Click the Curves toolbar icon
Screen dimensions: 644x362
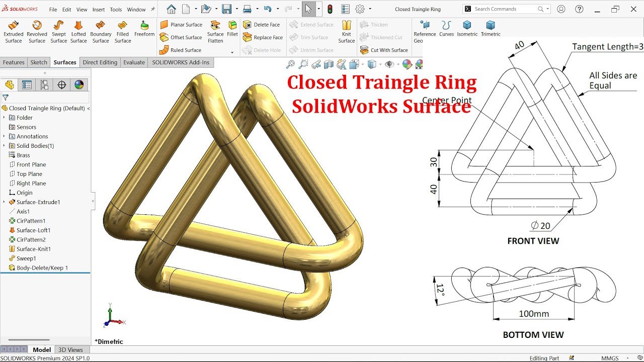click(446, 29)
